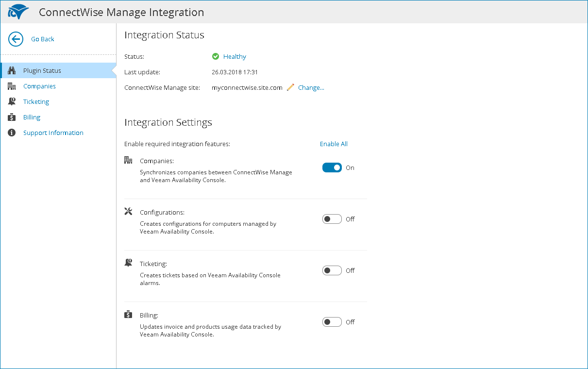Click the Companies building icon in sidebar
Viewport: 588px width, 369px height.
(x=12, y=86)
